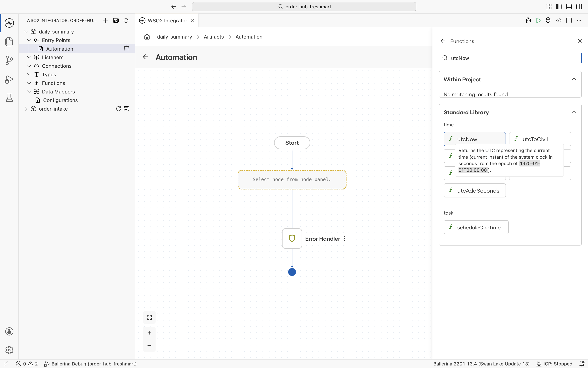Click the Functions search input field
The height and width of the screenshot is (368, 588).
(510, 58)
